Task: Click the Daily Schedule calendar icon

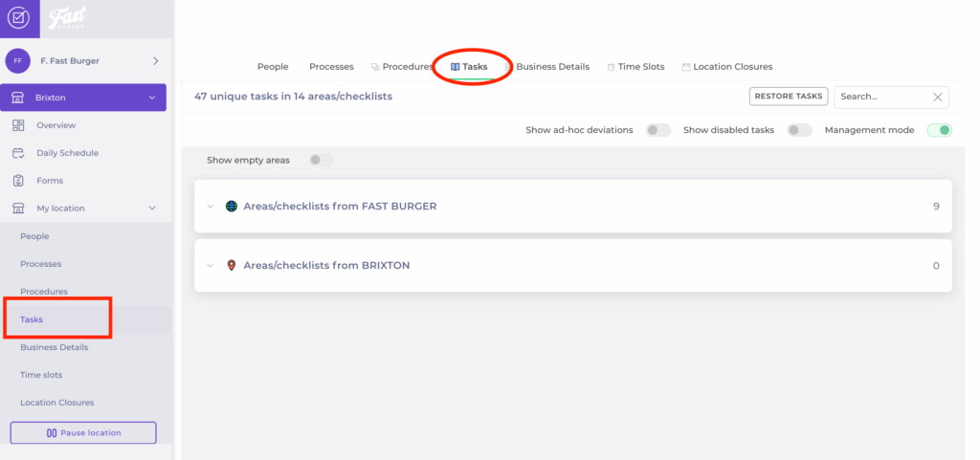Action: pos(18,153)
